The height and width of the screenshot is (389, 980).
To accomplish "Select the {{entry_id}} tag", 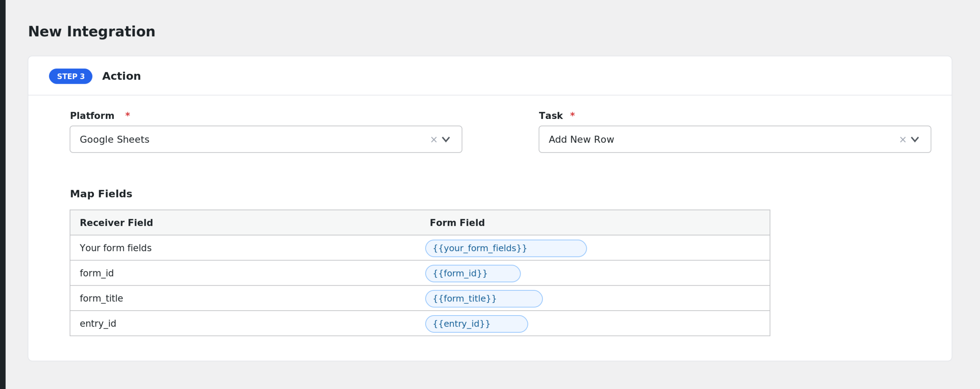I will (x=477, y=324).
